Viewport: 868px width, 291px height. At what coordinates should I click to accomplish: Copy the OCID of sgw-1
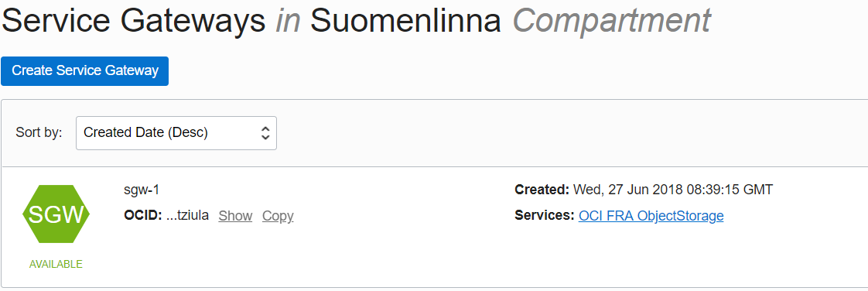[x=278, y=216]
